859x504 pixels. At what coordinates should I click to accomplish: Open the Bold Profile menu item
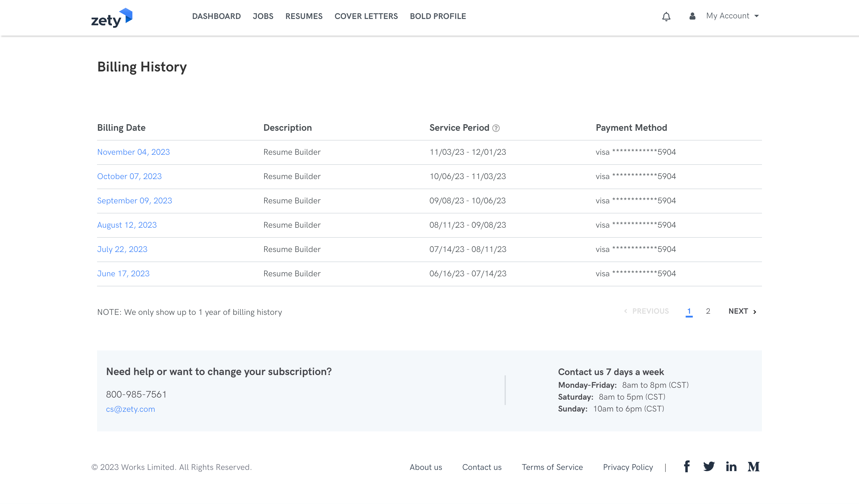coord(438,16)
